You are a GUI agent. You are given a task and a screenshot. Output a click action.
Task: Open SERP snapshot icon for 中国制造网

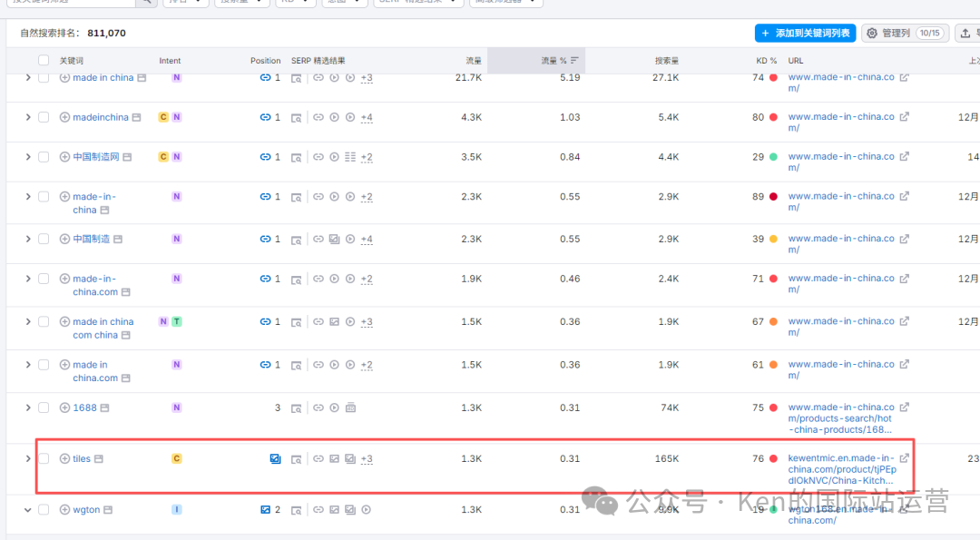pyautogui.click(x=296, y=158)
